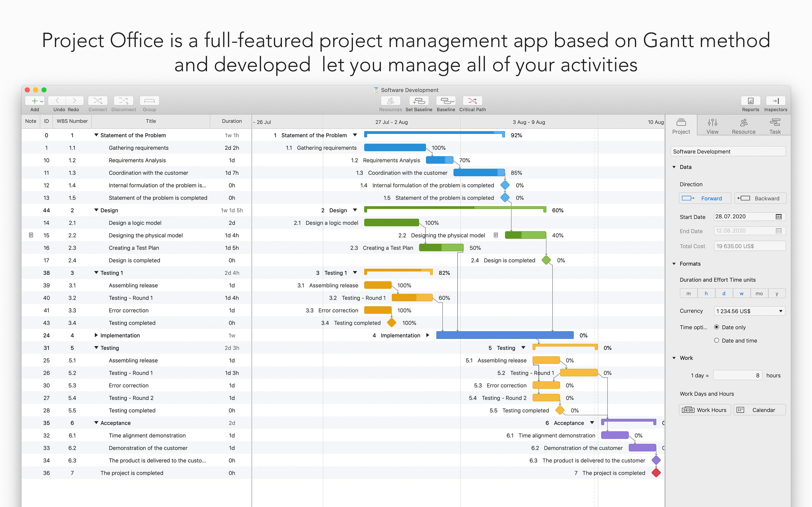This screenshot has height=507, width=812.
Task: Click the Inspectors icon
Action: pyautogui.click(x=775, y=101)
